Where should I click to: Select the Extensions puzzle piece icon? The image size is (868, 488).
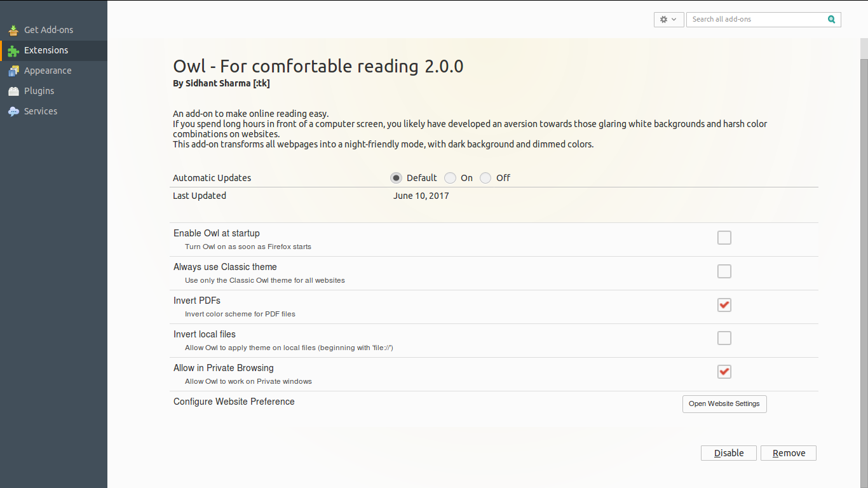click(12, 50)
